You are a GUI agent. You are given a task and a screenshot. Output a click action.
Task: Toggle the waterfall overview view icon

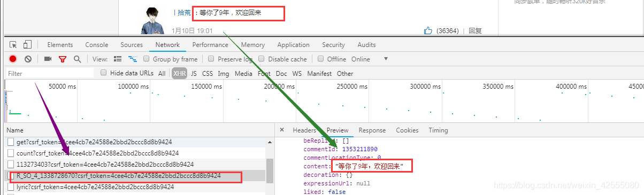click(133, 59)
